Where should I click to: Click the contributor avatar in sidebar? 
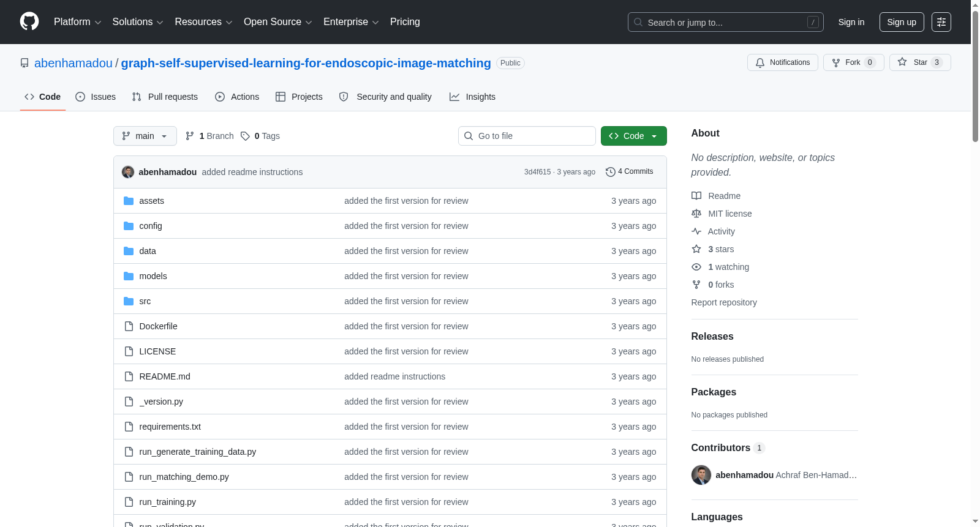click(701, 475)
